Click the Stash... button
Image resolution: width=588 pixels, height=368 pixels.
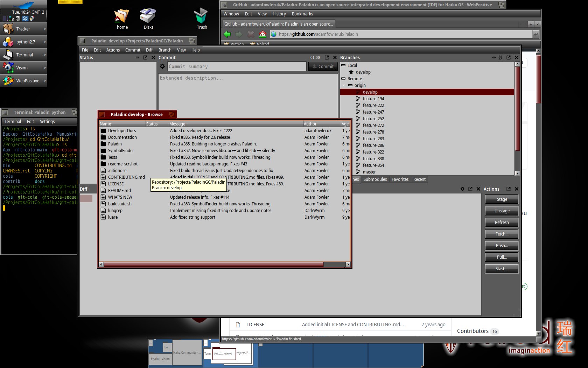(502, 269)
